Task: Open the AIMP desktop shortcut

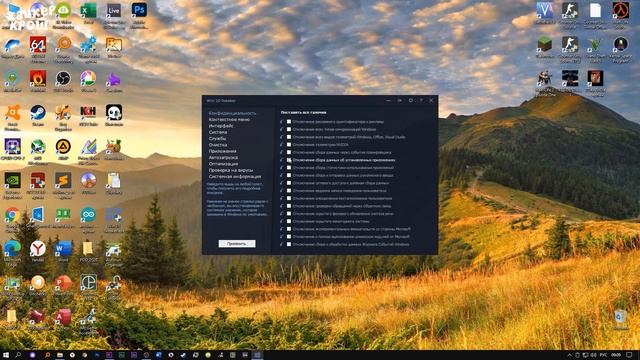Action: (x=63, y=147)
